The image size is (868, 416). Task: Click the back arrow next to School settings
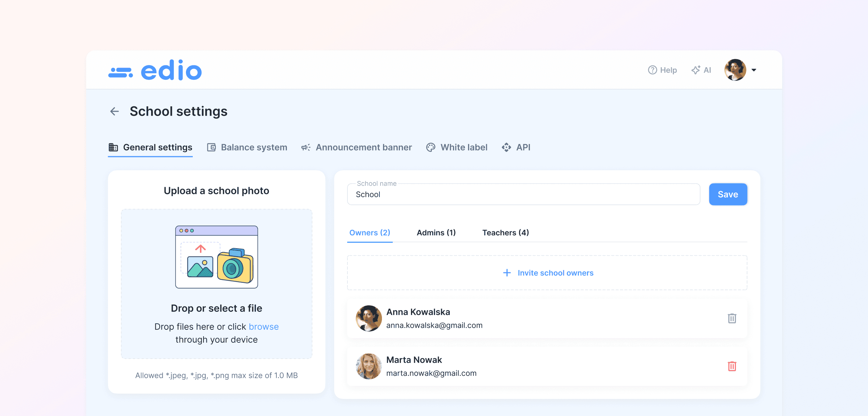[114, 111]
